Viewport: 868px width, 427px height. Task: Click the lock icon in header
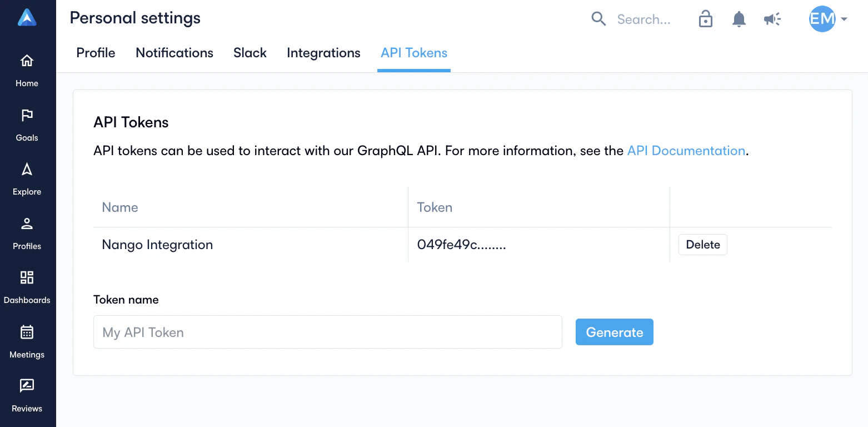pyautogui.click(x=705, y=19)
